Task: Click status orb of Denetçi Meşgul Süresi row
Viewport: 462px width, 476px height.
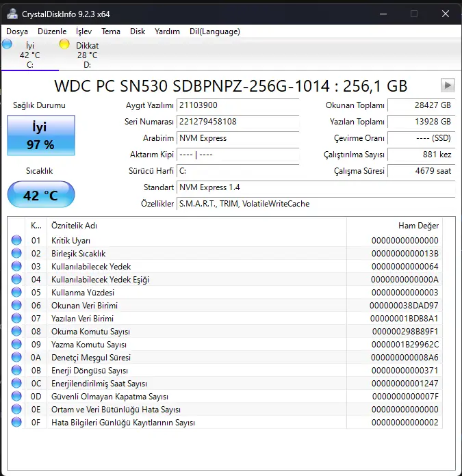Action: [x=16, y=357]
